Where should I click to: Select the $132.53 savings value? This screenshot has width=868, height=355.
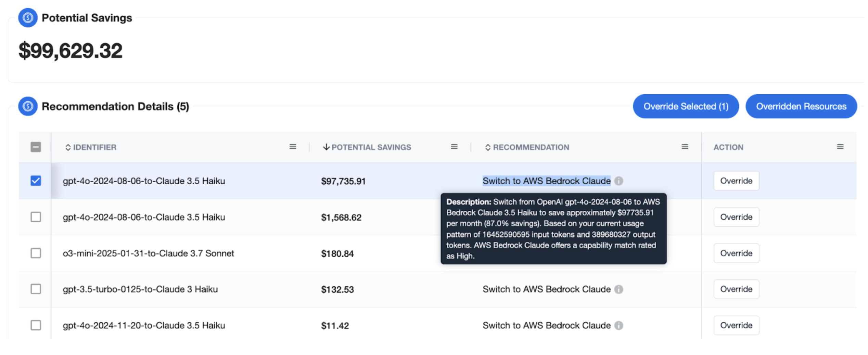[337, 290]
